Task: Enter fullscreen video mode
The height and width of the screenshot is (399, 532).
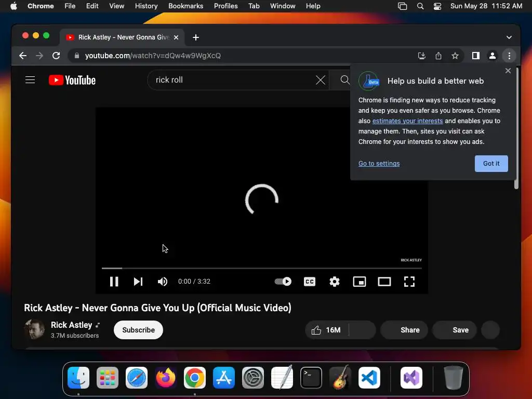Action: point(409,282)
